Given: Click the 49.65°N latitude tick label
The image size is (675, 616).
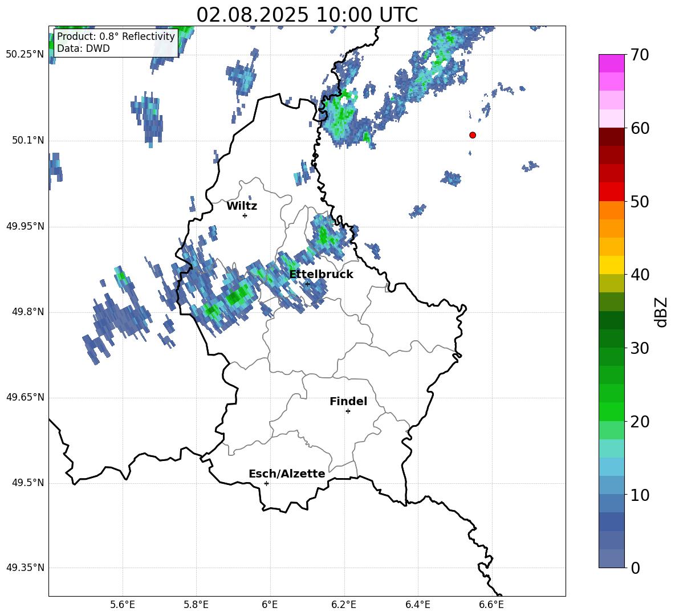Looking at the screenshot, I should 25,397.
